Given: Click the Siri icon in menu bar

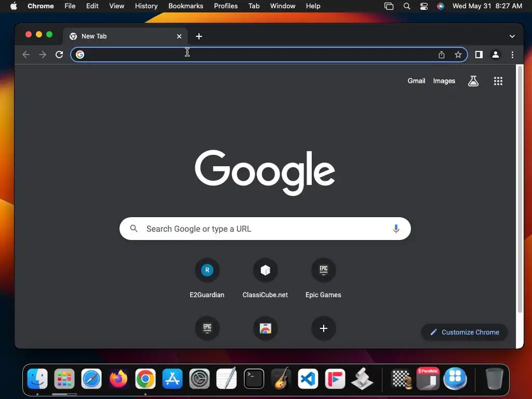Looking at the screenshot, I should (x=441, y=6).
